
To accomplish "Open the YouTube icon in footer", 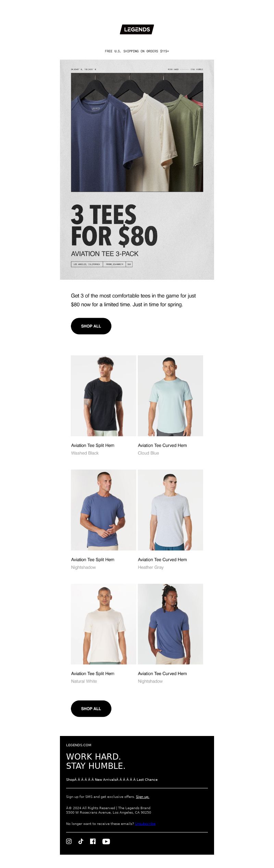I will pyautogui.click(x=106, y=841).
